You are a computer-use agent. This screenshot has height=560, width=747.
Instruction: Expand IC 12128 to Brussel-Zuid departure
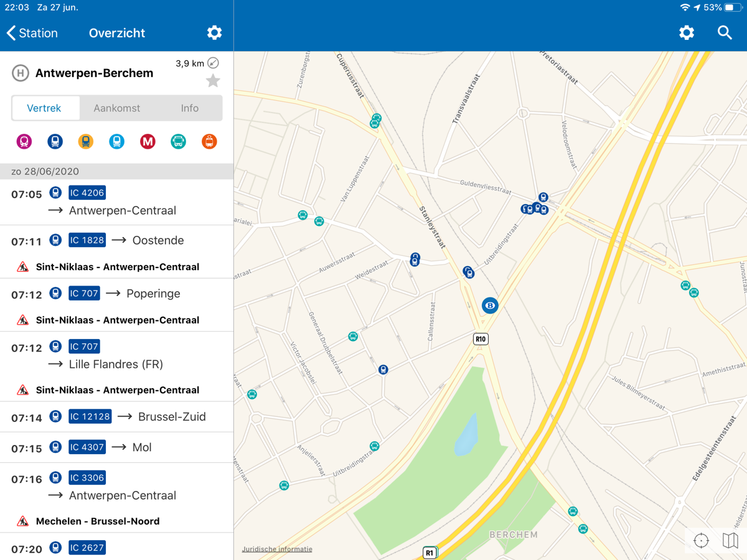pyautogui.click(x=116, y=417)
